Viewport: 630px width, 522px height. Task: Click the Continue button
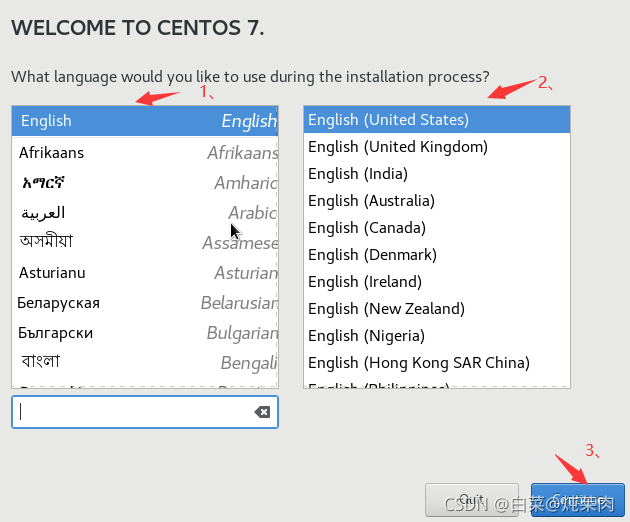tap(578, 499)
